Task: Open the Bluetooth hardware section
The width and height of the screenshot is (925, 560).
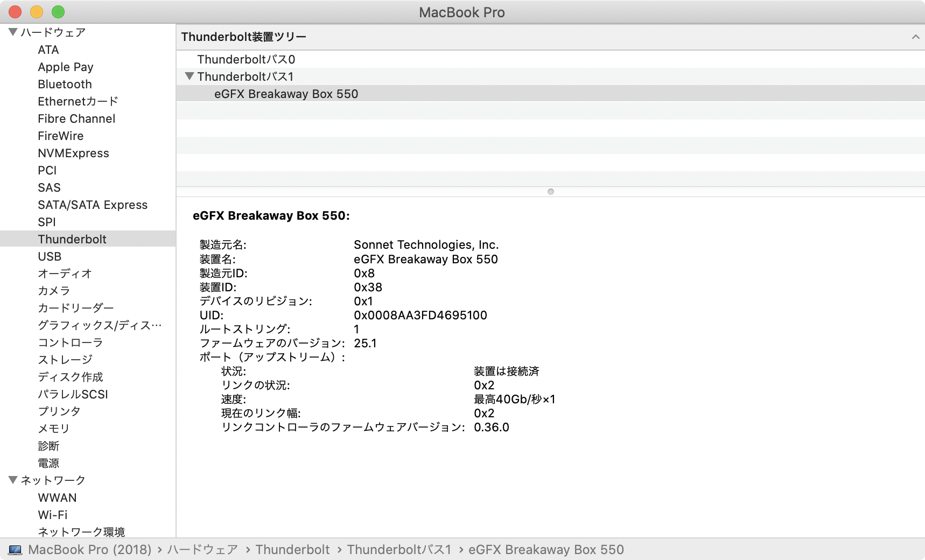Action: coord(64,84)
